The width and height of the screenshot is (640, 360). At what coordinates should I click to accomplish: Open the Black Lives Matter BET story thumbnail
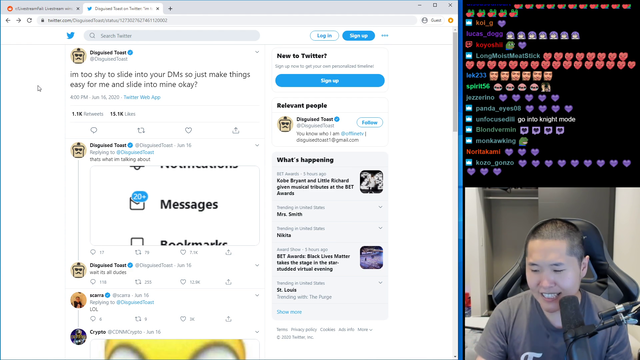click(x=371, y=257)
